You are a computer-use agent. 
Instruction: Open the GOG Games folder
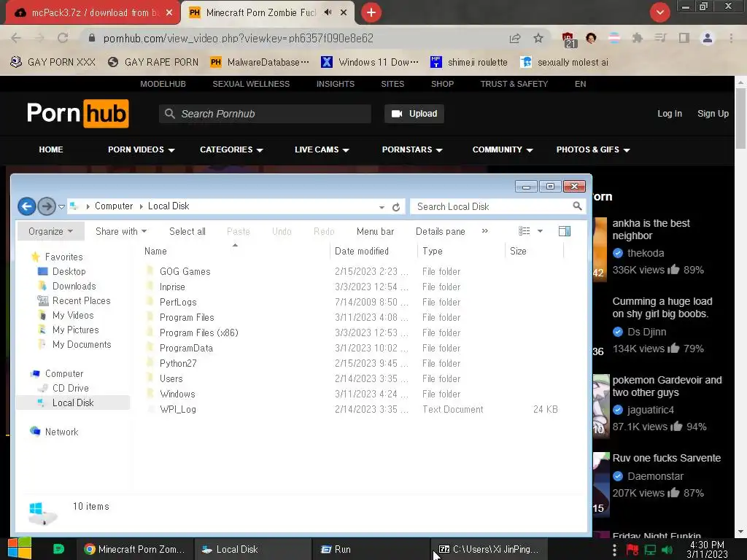pyautogui.click(x=185, y=271)
